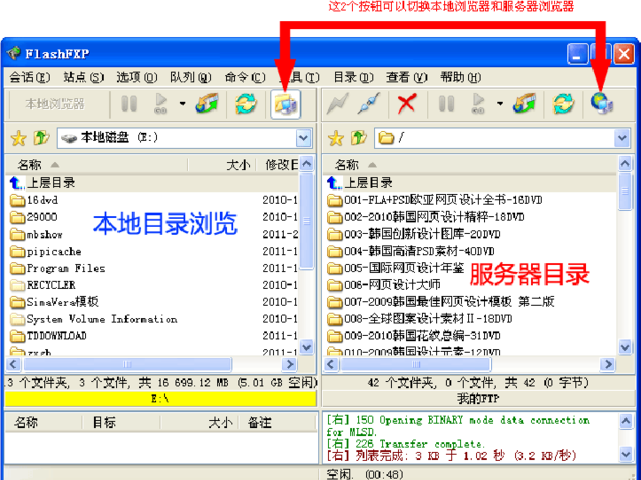Click the local pane pause button
Image resolution: width=641 pixels, height=480 pixels.
[129, 104]
